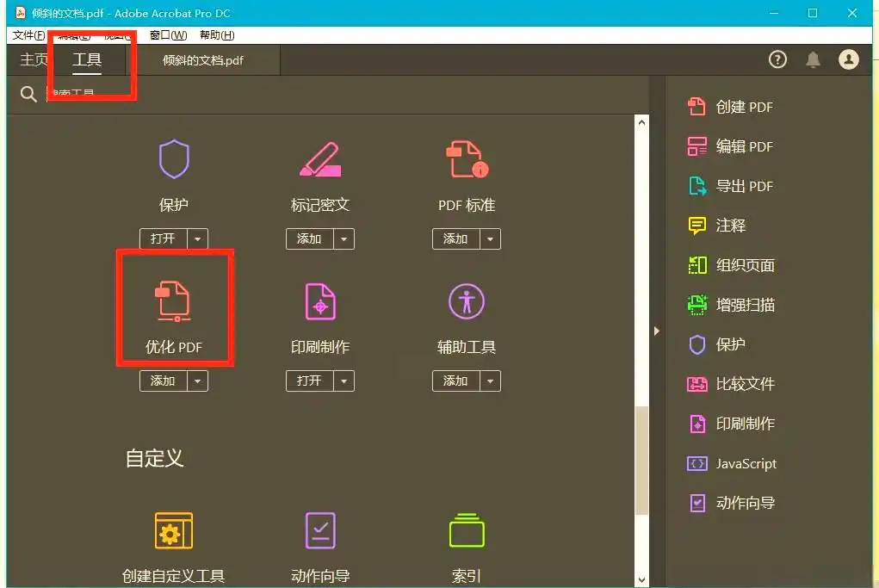Viewport: 879px width, 588px height.
Task: Open the Print Production (印刷制作) center icon
Action: point(320,301)
